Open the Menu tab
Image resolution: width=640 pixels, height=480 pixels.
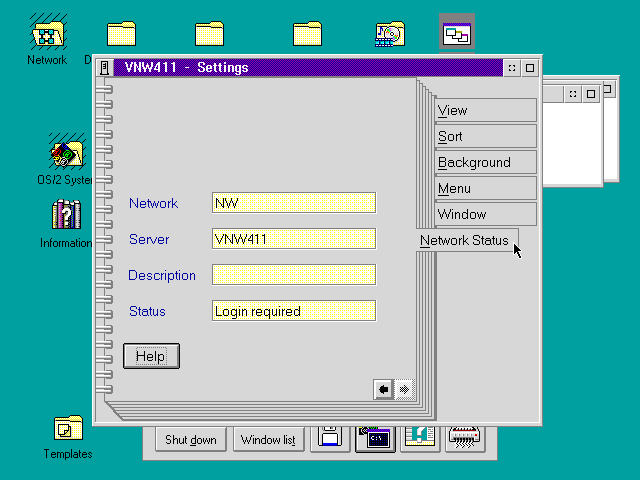485,188
